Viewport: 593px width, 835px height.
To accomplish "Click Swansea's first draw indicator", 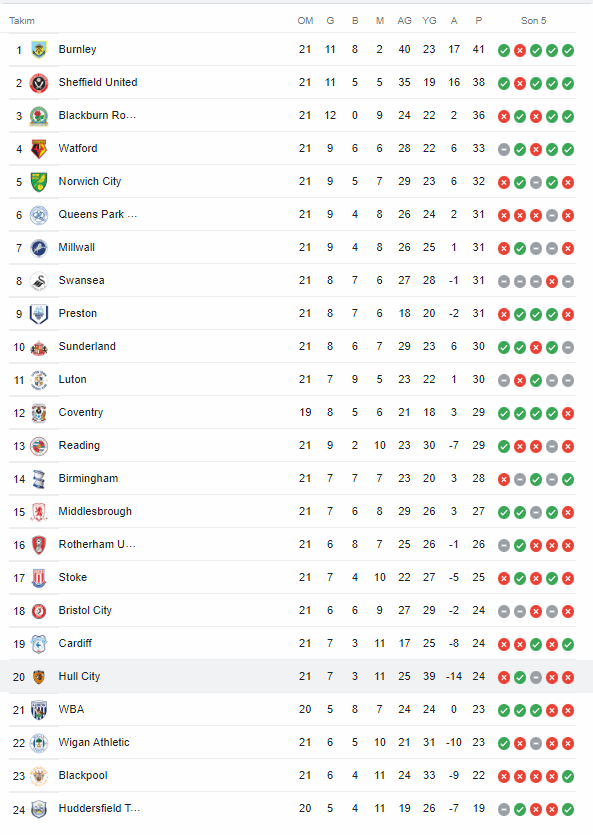I will pos(504,281).
